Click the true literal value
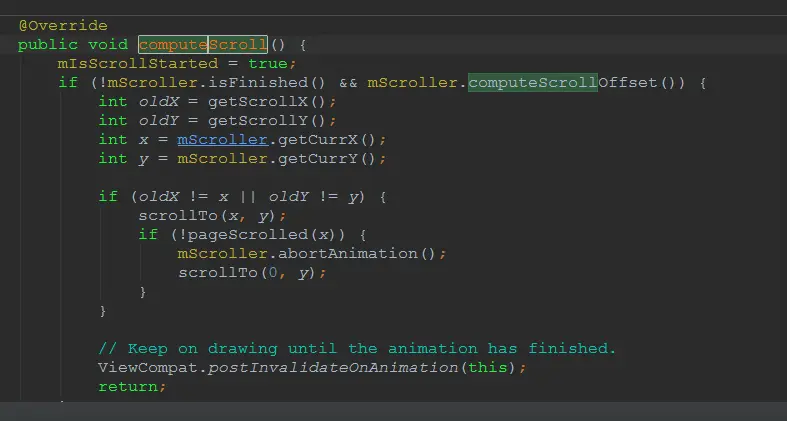This screenshot has height=421, width=787. [x=268, y=64]
